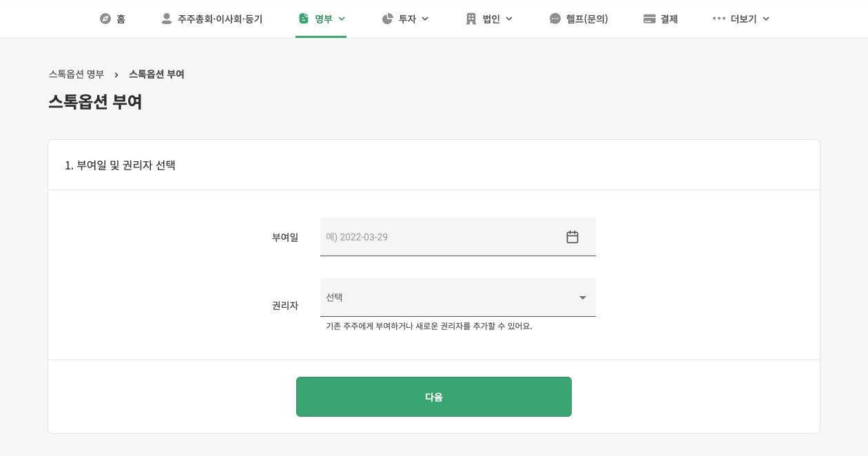The image size is (868, 456).
Task: Open the calendar icon in 부여일 field
Action: tap(572, 237)
